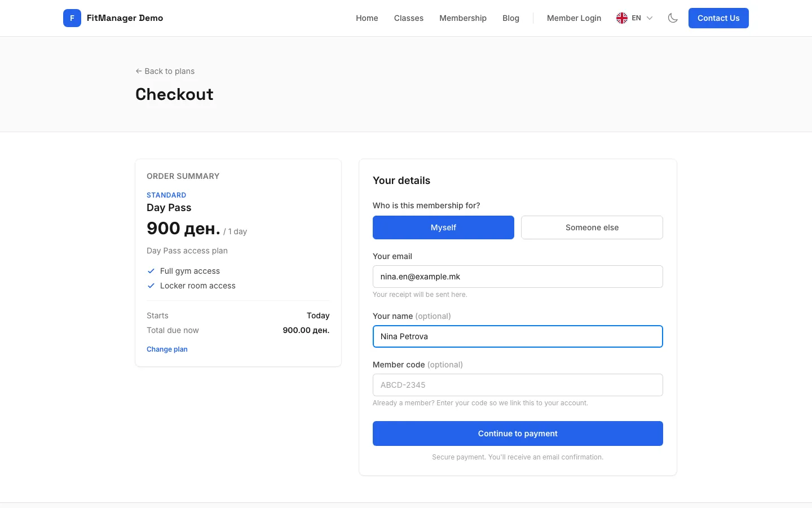Click the Day Pass plan title
Screen dimensions: 812x508
169,208
